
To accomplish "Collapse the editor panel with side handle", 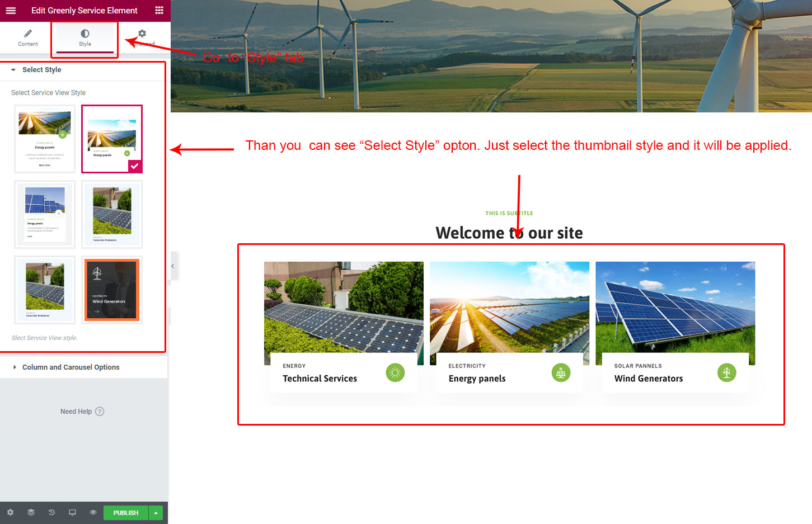I will (x=173, y=266).
